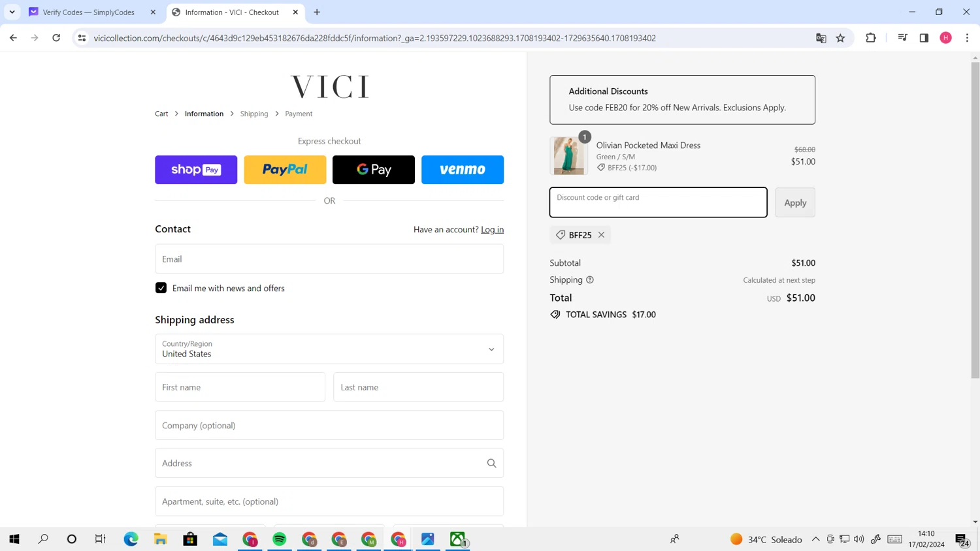The image size is (980, 551).
Task: Log in to existing account
Action: 492,229
